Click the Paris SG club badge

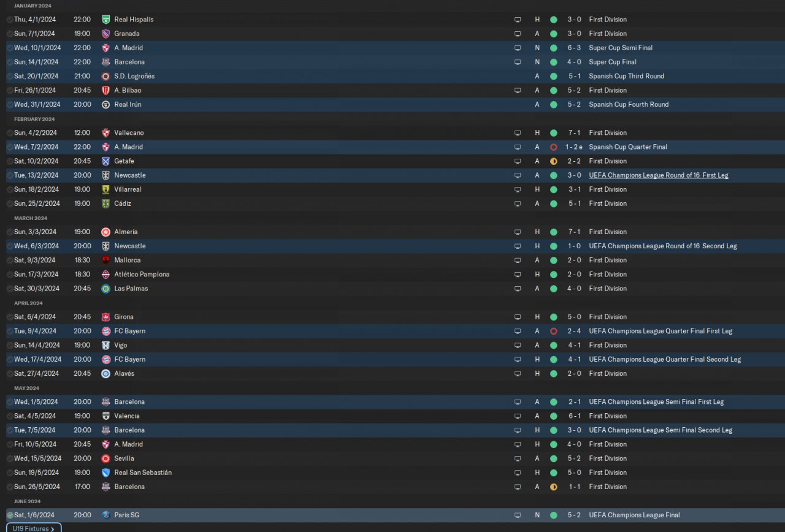click(105, 515)
